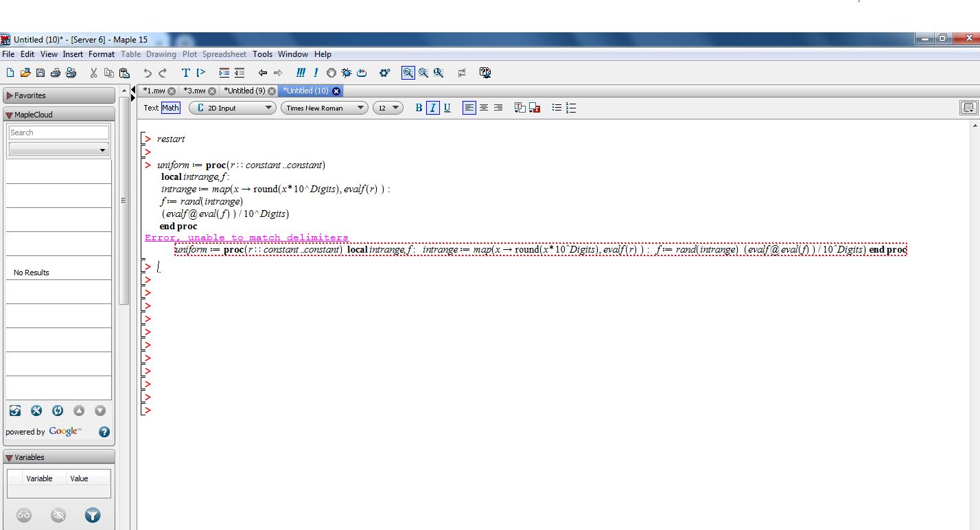Image resolution: width=980 pixels, height=530 pixels.
Task: Open the Insert menu
Action: (x=73, y=54)
